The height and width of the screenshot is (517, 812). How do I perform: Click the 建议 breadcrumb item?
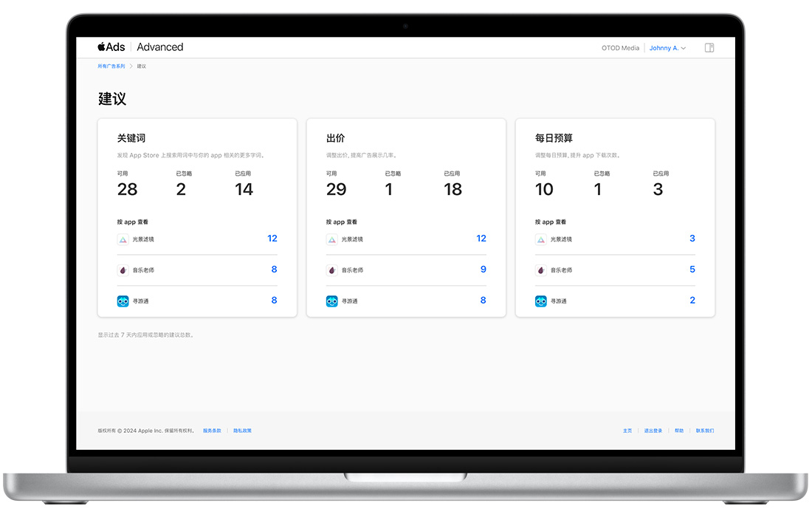tap(142, 66)
